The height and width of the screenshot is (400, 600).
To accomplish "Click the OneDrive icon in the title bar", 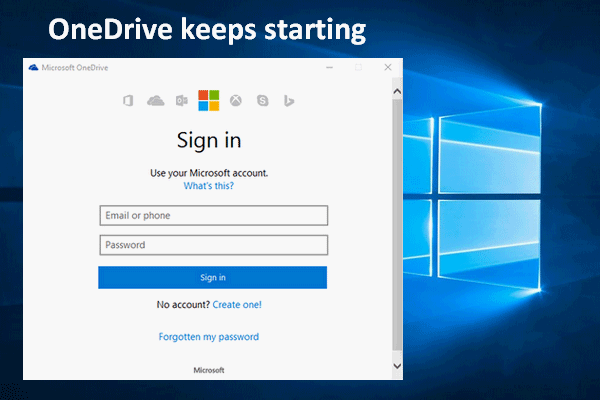I will pos(33,68).
